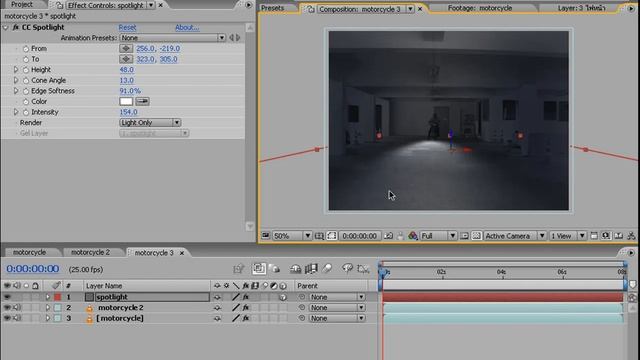The image size is (640, 360).
Task: Select the motorcycle timeline tab
Action: [29, 252]
